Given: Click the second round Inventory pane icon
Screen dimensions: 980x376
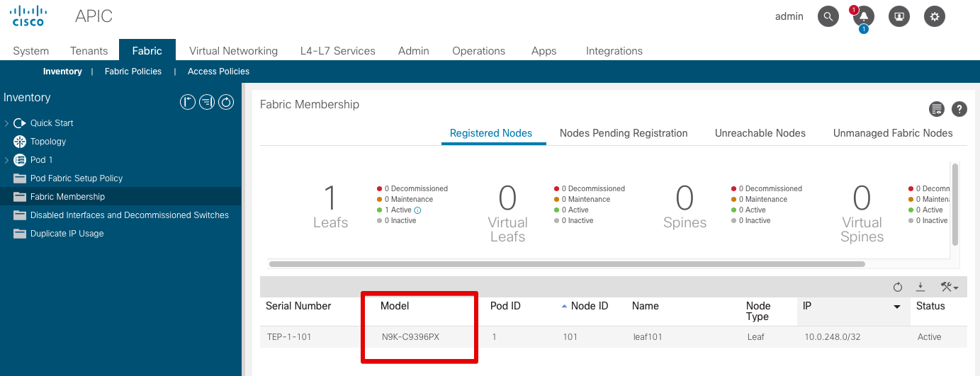Looking at the screenshot, I should point(206,102).
